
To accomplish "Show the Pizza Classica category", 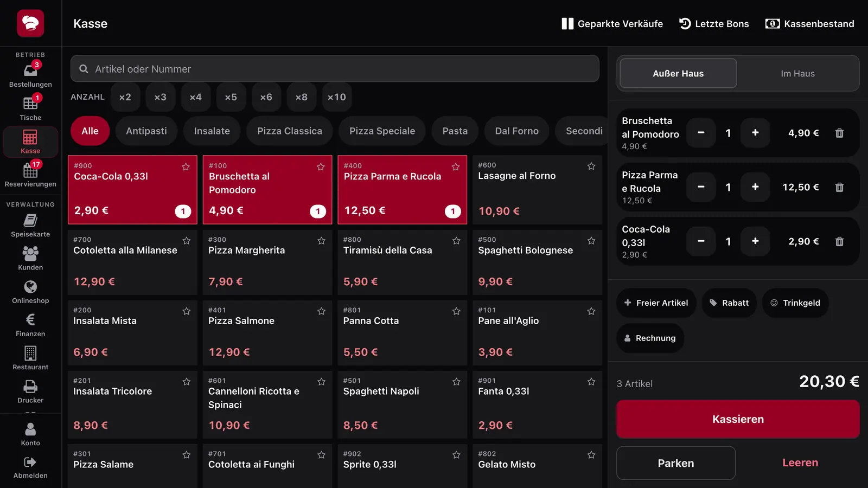I will point(290,131).
